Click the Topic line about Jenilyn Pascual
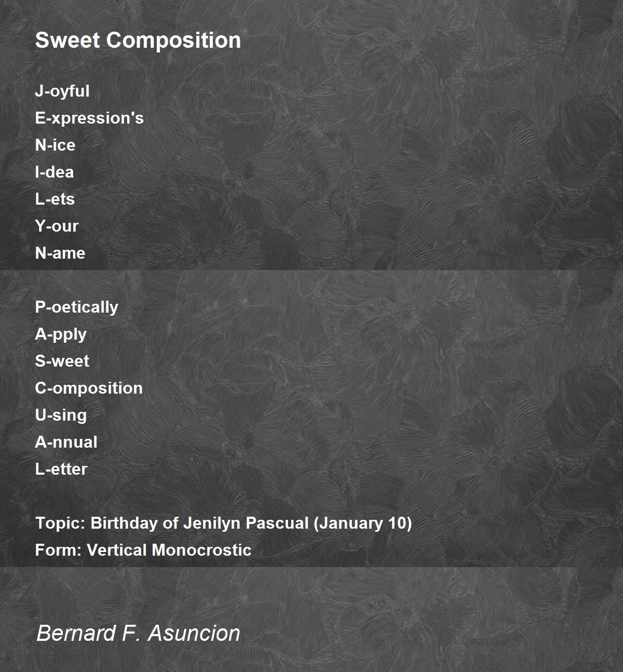Viewport: 623px width, 672px height. tap(224, 523)
